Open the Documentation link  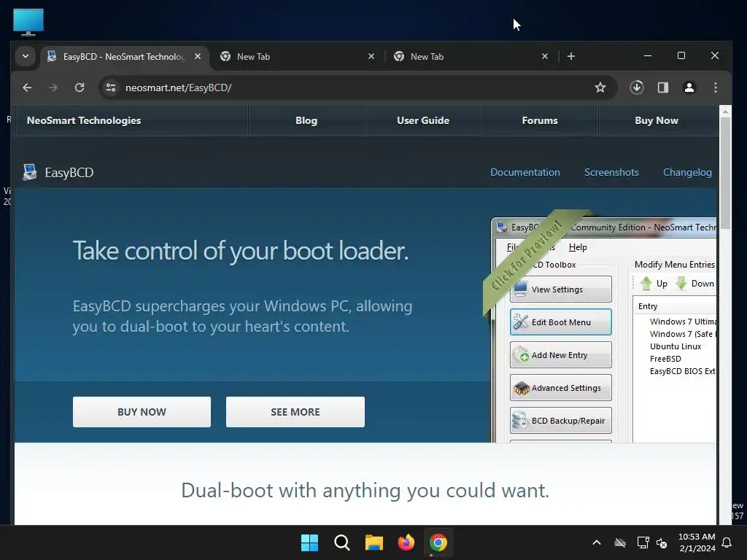coord(525,172)
